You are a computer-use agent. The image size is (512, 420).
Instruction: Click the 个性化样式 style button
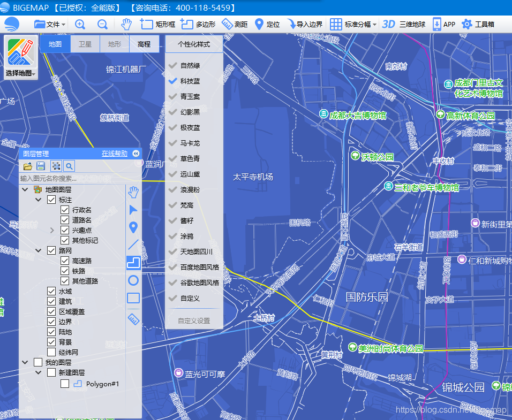(x=194, y=44)
